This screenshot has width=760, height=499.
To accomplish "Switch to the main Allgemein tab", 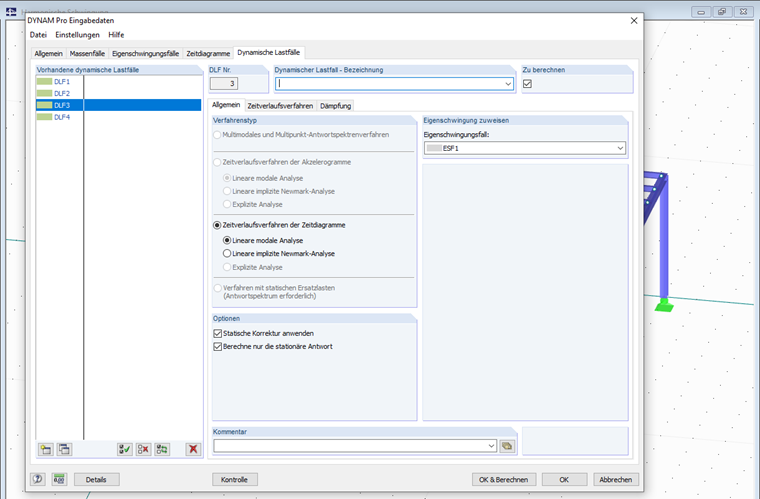I will pyautogui.click(x=48, y=53).
